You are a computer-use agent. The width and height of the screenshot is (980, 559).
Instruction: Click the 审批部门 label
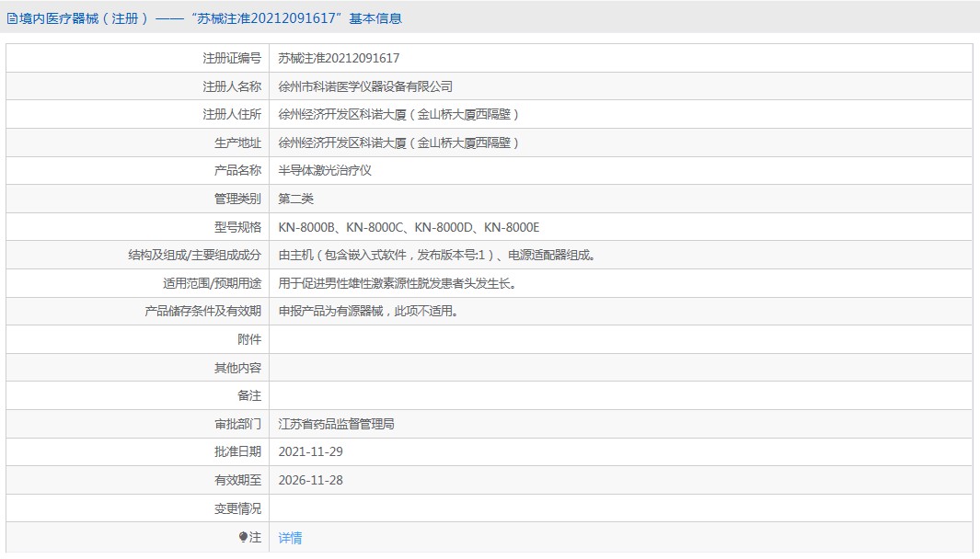pyautogui.click(x=237, y=424)
